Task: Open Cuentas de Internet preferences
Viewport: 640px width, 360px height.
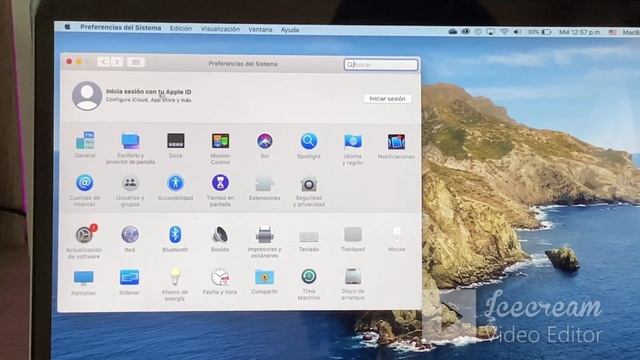Action: coord(84,183)
